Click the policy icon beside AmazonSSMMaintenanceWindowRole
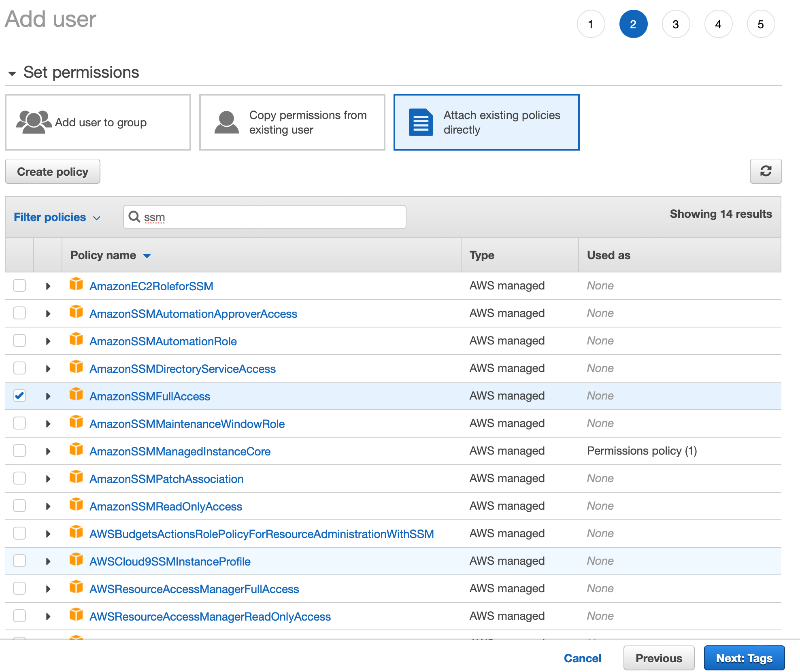This screenshot has width=800, height=672. [76, 422]
